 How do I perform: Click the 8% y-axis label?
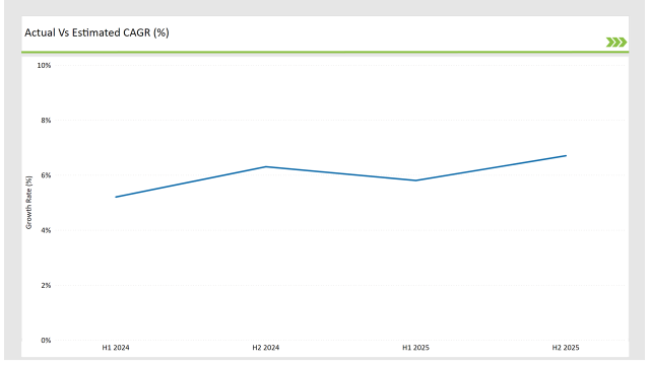pyautogui.click(x=46, y=120)
